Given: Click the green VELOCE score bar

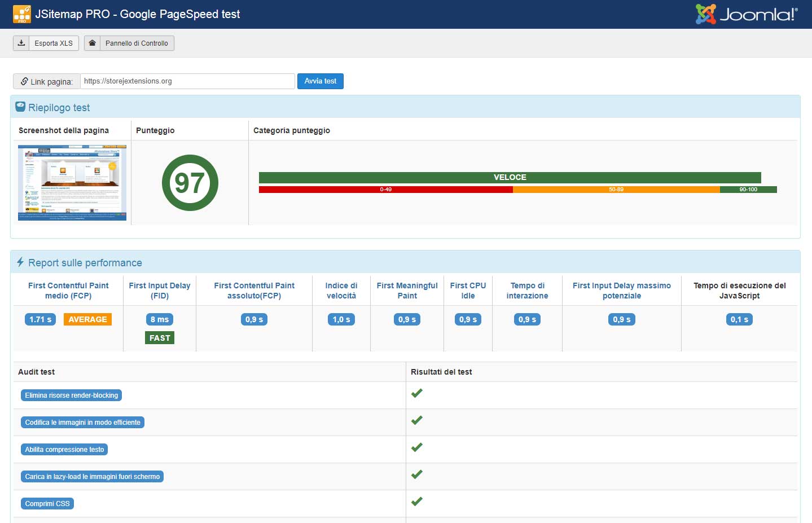Looking at the screenshot, I should (x=510, y=177).
